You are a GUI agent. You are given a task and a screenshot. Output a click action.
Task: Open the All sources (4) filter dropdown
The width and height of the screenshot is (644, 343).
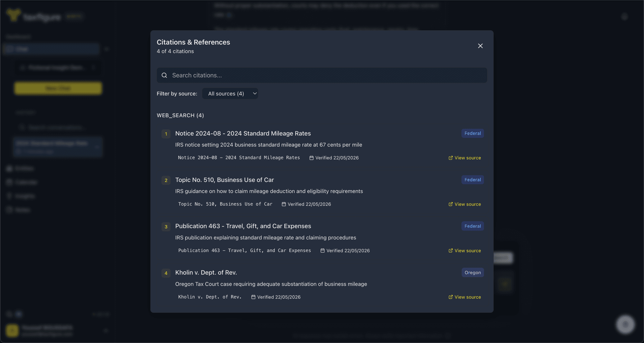click(x=230, y=94)
